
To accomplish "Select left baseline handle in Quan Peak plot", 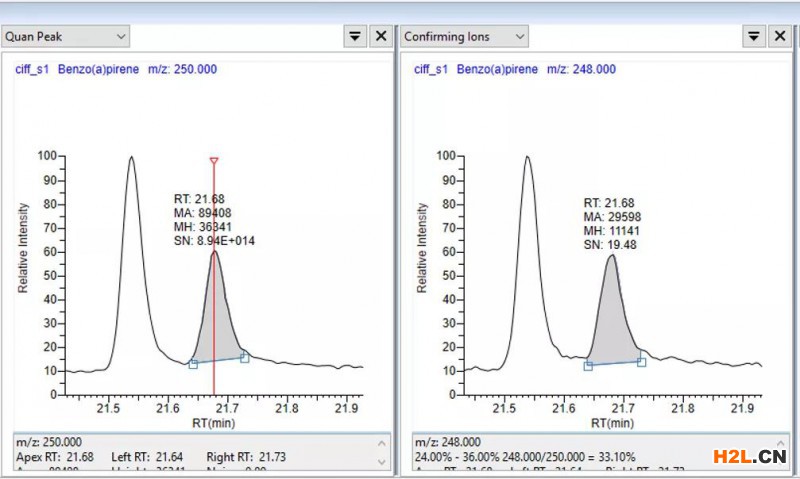I will [193, 364].
